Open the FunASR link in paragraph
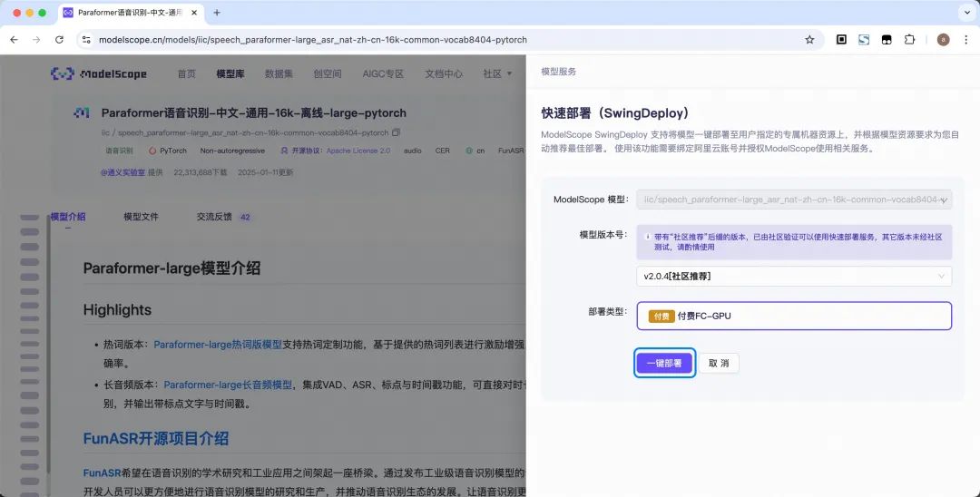Screen dimensions: 980x497 click(x=102, y=473)
